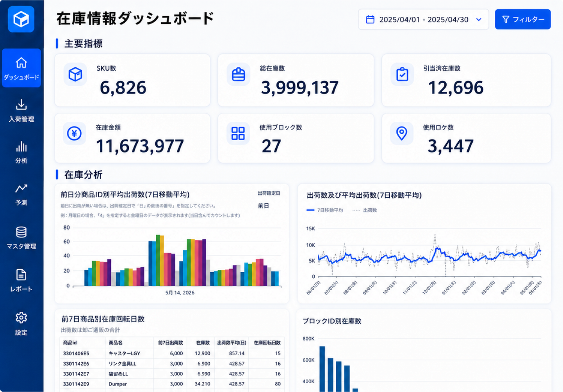
Task: Click the 前7日商品別在庫回転日数 table title
Action: (103, 319)
